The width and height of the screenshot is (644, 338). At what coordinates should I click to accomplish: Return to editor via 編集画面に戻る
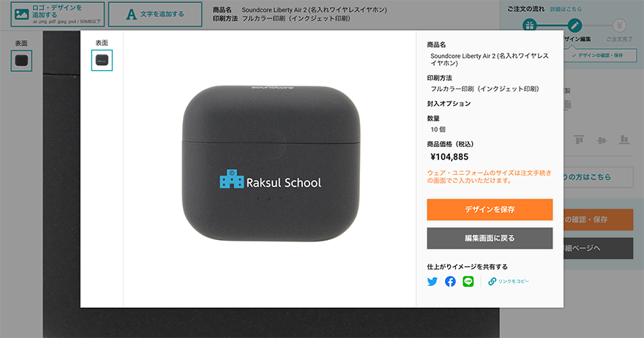490,239
